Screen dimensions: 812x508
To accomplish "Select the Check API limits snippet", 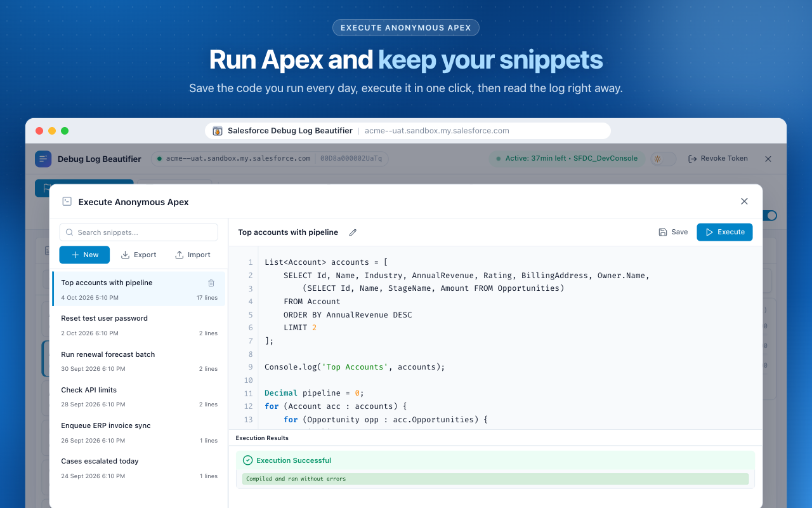I will coord(139,397).
